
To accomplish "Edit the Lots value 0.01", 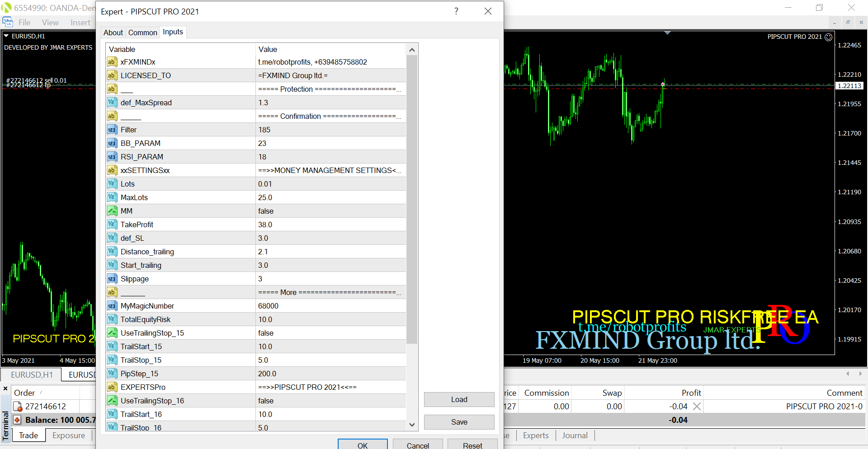I will click(330, 184).
